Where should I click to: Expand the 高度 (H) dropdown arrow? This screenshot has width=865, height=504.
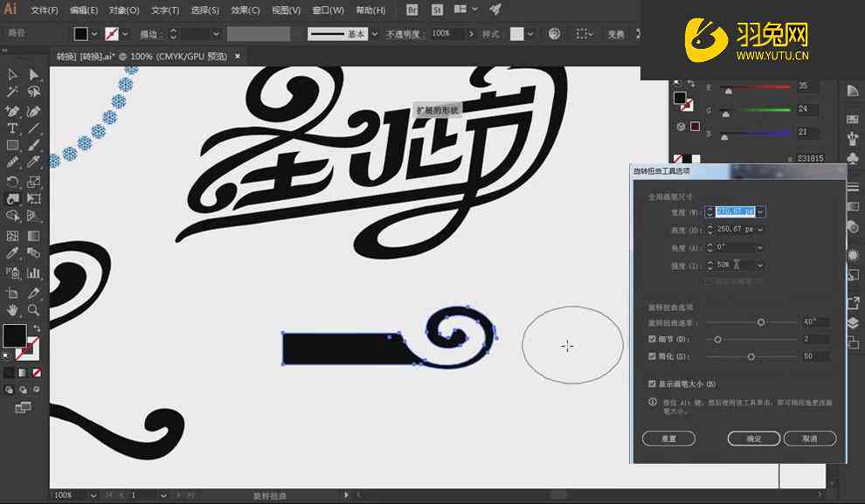tap(761, 230)
